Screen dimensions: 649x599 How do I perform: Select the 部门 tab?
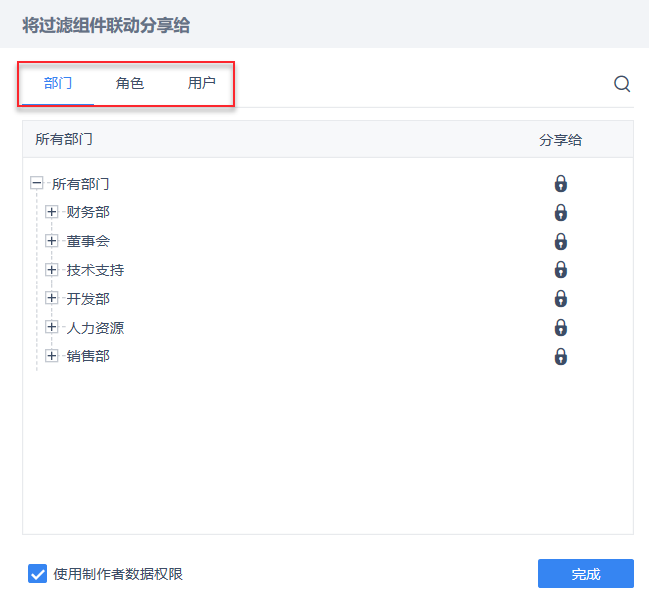(x=58, y=83)
